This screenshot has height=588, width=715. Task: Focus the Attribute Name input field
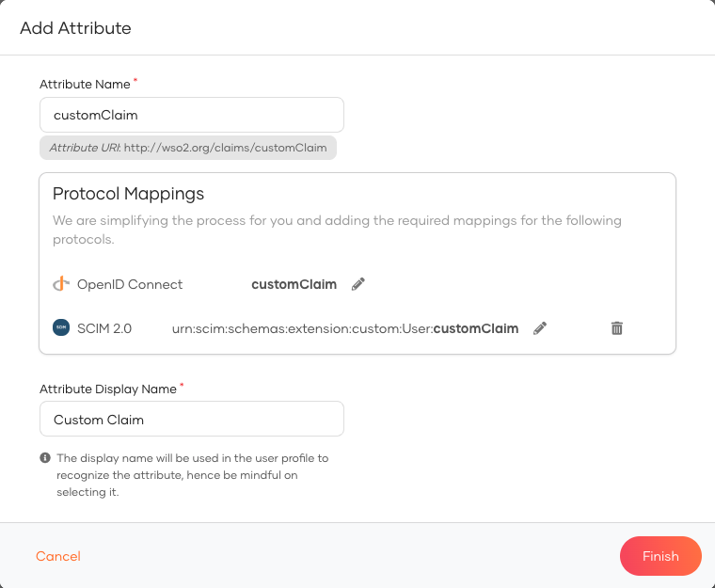192,115
